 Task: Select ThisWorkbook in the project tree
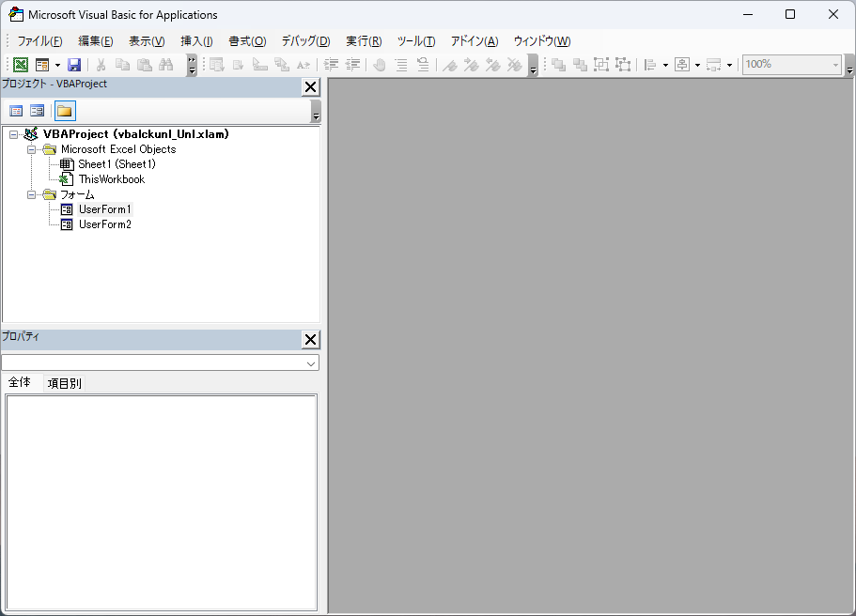coord(111,179)
